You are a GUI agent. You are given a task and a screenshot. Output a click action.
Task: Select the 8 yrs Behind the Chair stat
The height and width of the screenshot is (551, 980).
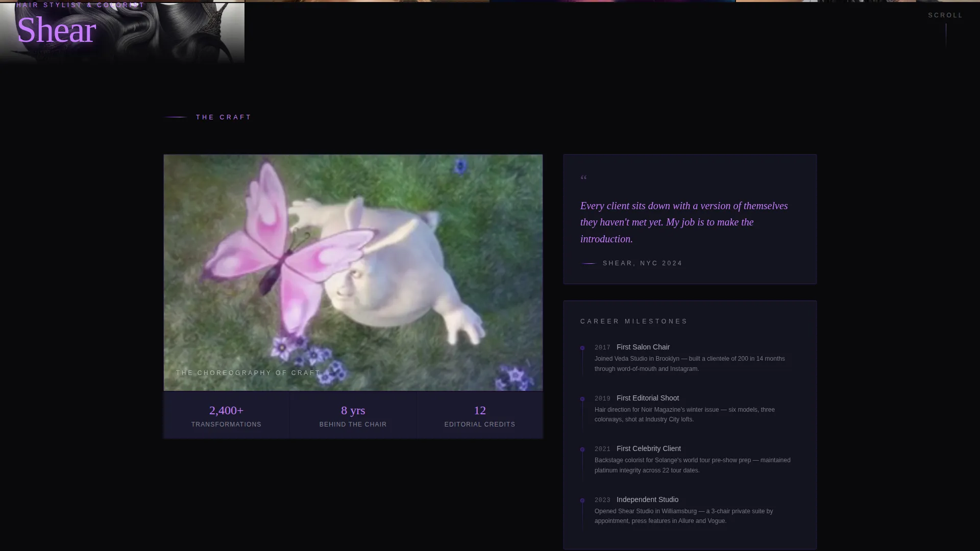point(353,416)
